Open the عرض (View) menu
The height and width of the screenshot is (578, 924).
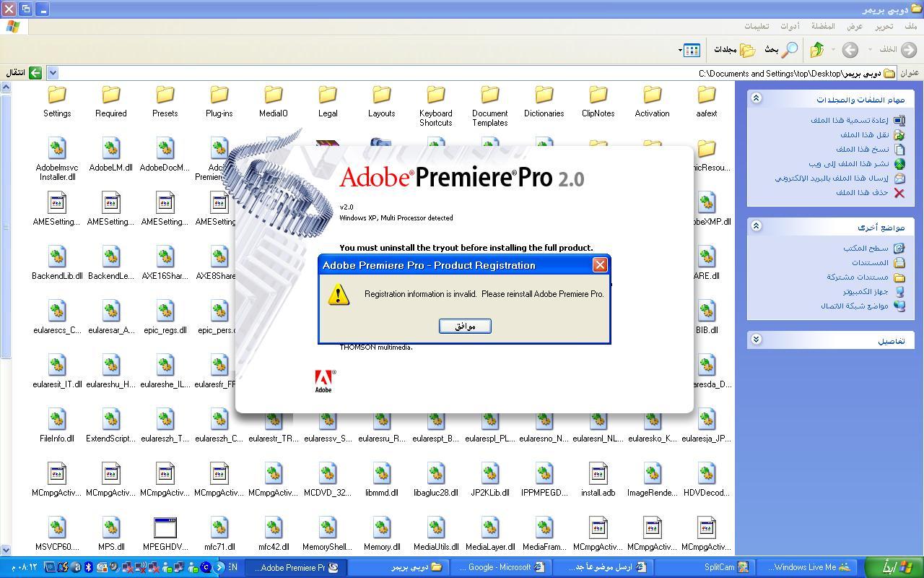click(x=855, y=26)
